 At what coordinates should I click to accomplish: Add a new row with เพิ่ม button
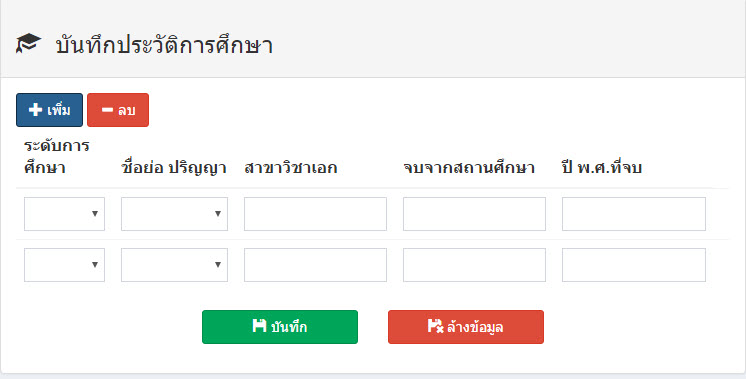click(x=49, y=110)
